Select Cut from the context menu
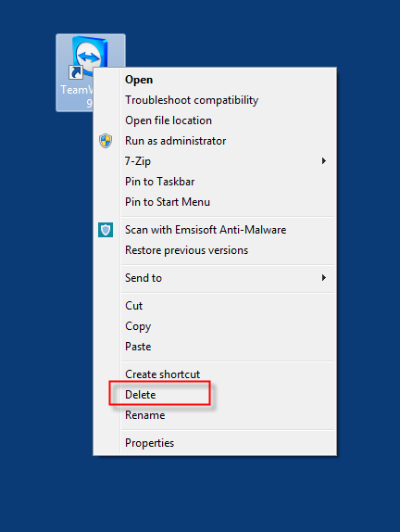Image resolution: width=400 pixels, height=532 pixels. [x=133, y=306]
